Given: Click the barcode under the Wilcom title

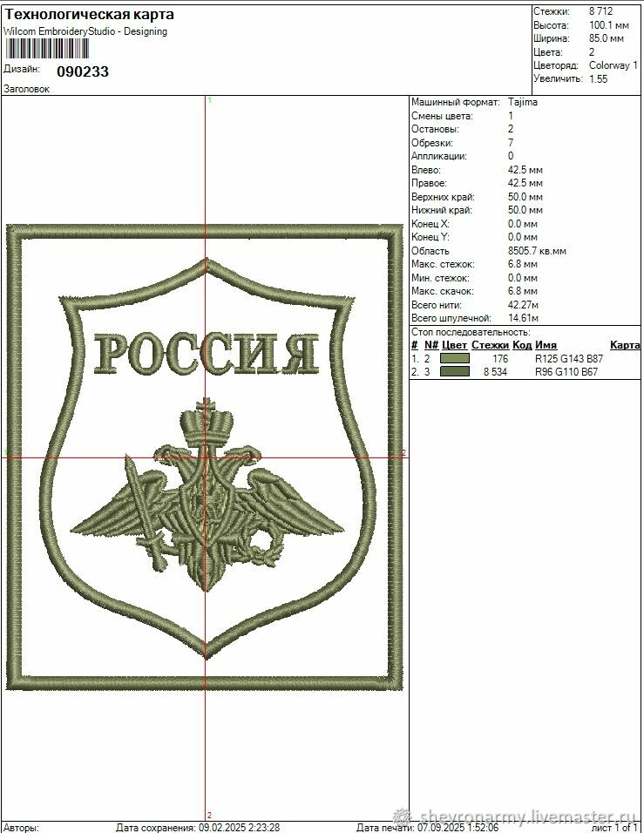Looking at the screenshot, I should tap(45, 49).
